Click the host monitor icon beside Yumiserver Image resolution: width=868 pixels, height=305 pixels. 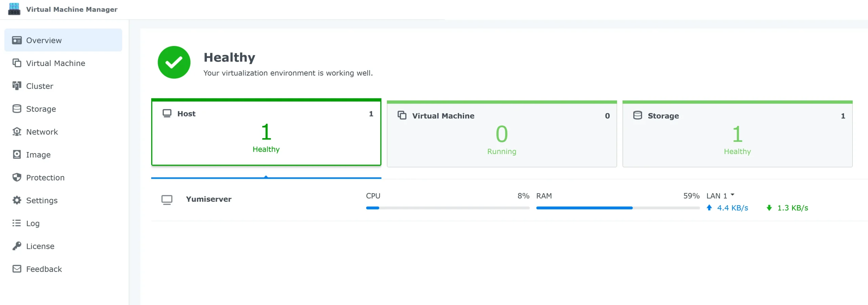(x=167, y=199)
